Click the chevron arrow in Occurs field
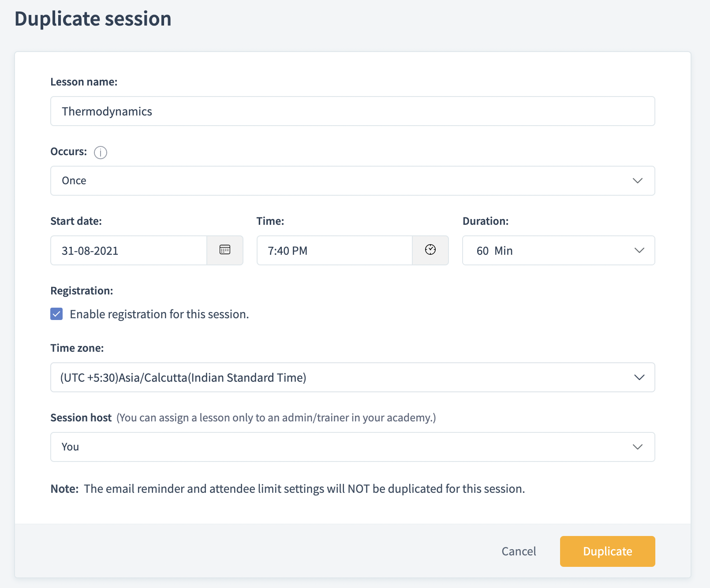The height and width of the screenshot is (588, 710). (638, 181)
